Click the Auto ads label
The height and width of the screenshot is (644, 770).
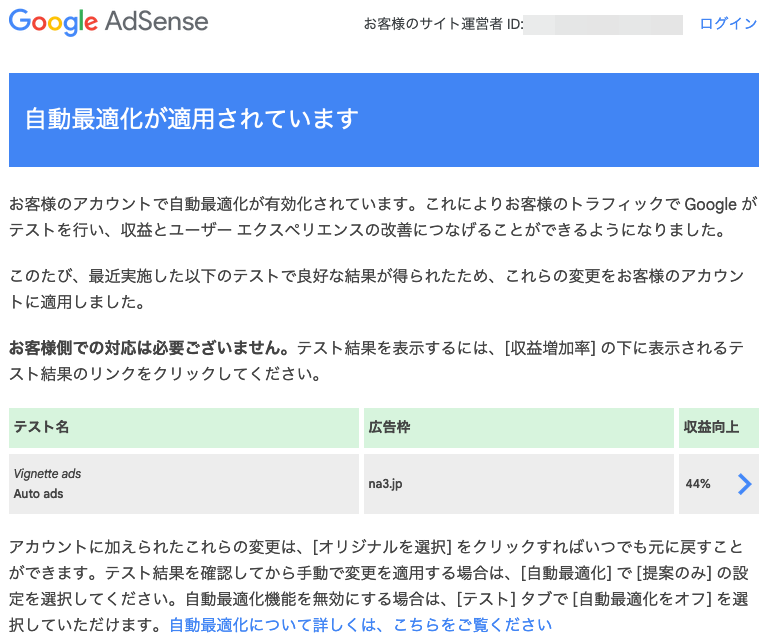pos(38,494)
